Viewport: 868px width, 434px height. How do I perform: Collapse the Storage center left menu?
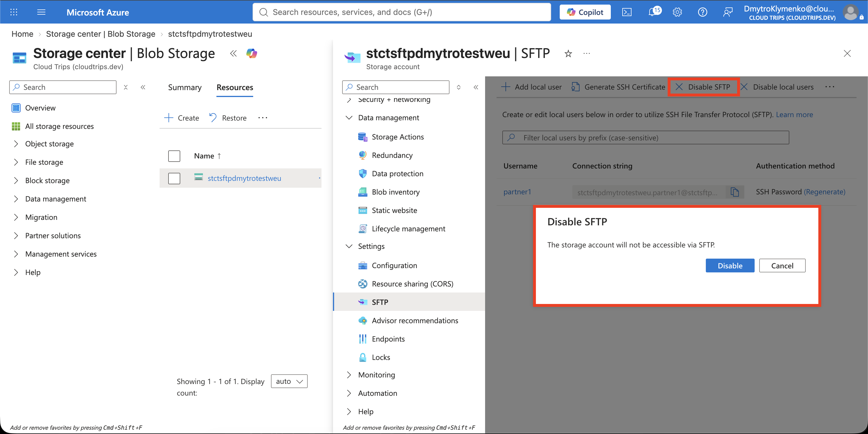point(143,87)
